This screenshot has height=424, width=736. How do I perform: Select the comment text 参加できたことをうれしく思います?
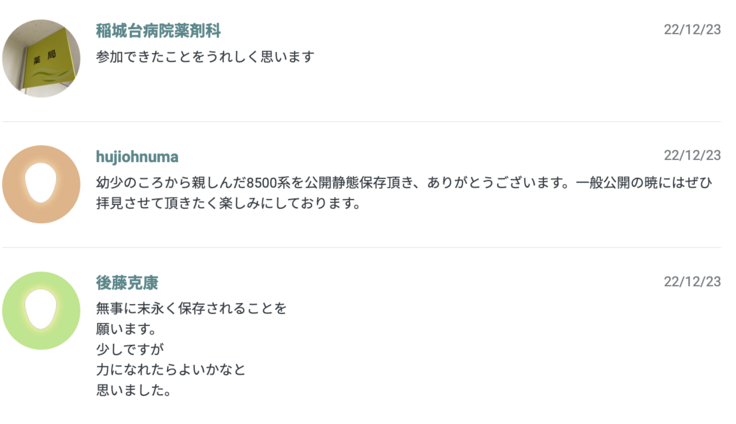tap(205, 57)
